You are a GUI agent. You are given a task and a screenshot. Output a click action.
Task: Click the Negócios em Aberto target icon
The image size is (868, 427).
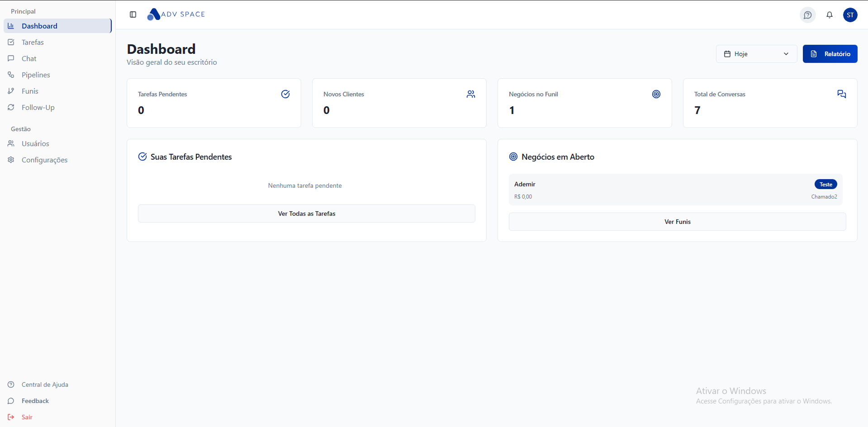tap(513, 157)
